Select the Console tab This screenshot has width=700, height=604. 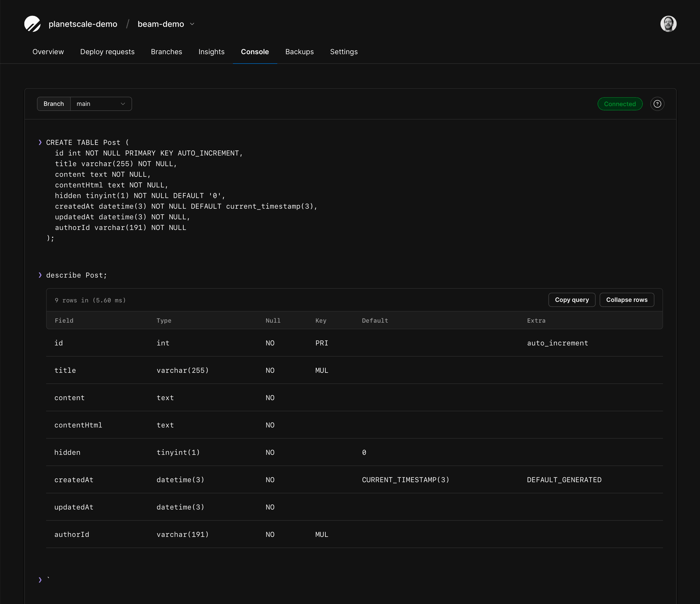point(255,52)
